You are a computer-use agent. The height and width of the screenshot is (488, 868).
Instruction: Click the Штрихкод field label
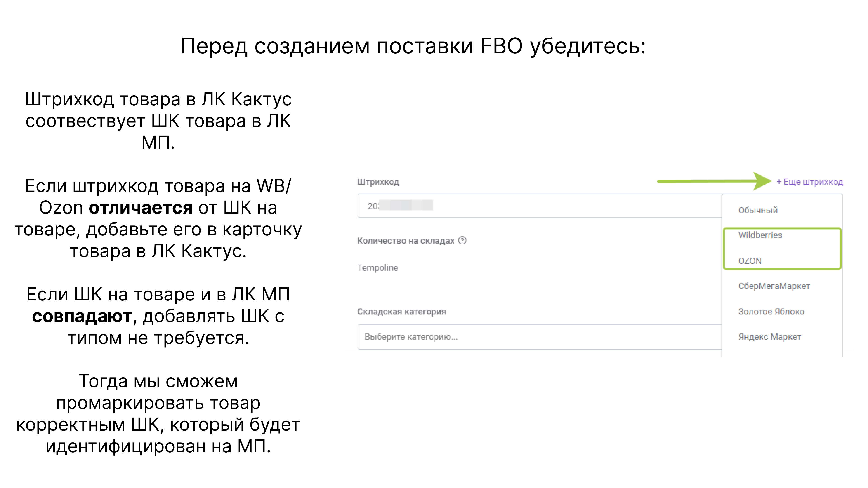tap(378, 182)
